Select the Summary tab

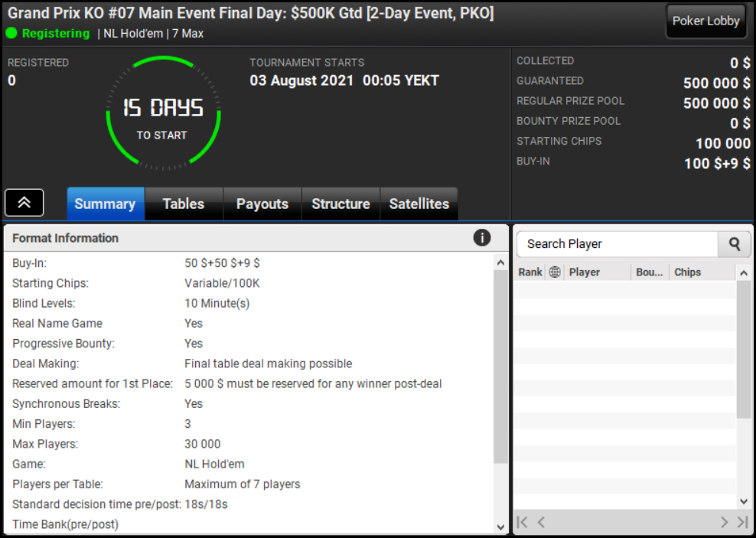point(105,204)
